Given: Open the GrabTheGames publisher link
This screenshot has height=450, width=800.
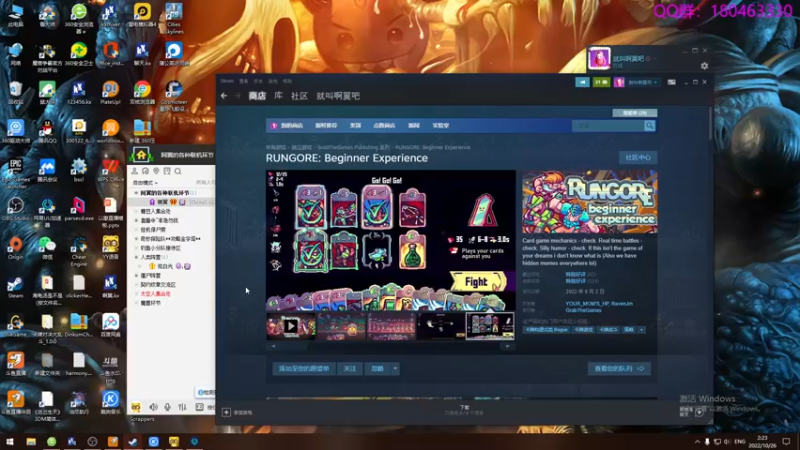Looking at the screenshot, I should tap(583, 310).
